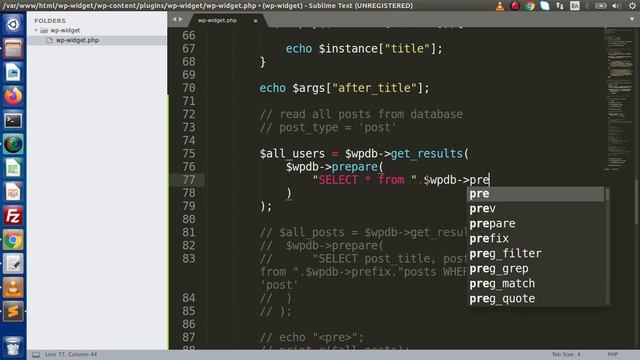Screen dimensions: 640x360
Task: Click line number 87 in the gutter
Action: click(x=189, y=337)
